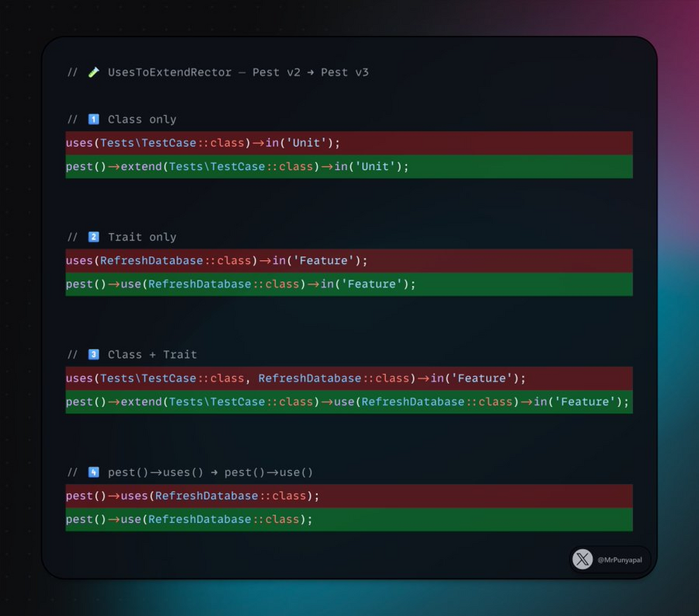Click the number 4 icon in the last comment
The image size is (699, 616).
click(x=94, y=473)
